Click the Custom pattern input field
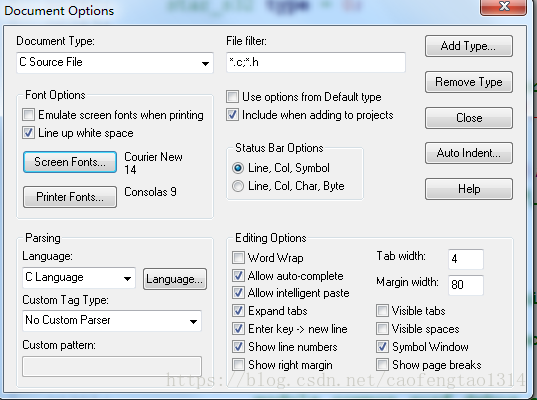Screen dimensions: 537x400 112,366
